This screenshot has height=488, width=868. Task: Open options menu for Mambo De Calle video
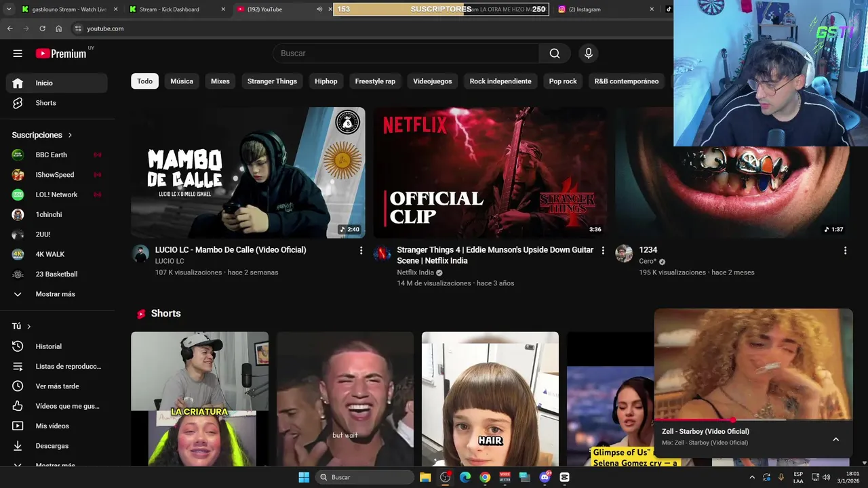(361, 251)
